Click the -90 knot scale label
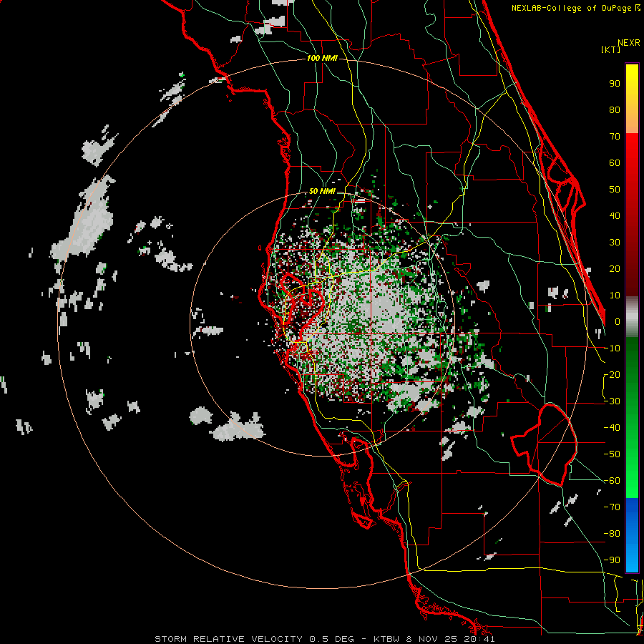 612,560
